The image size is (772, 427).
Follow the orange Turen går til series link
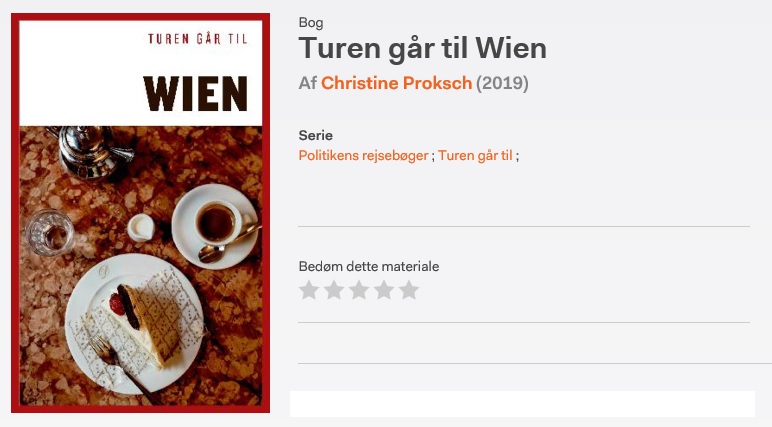click(475, 156)
